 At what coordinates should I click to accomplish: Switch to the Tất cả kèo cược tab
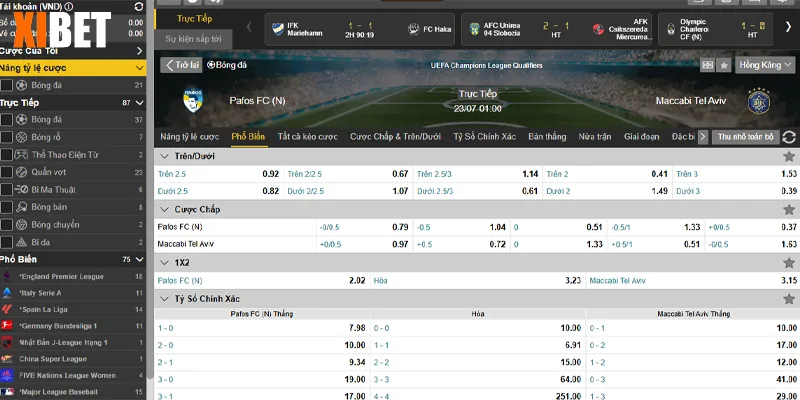click(x=307, y=137)
